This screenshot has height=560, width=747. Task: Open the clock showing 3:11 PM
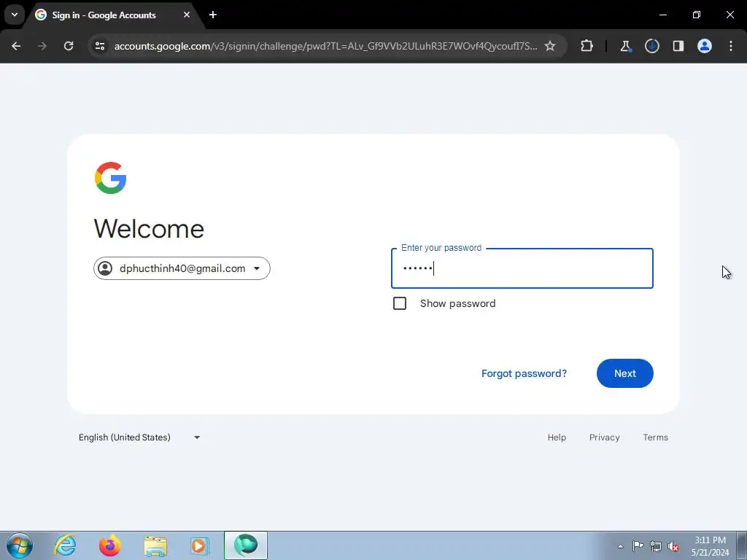710,546
